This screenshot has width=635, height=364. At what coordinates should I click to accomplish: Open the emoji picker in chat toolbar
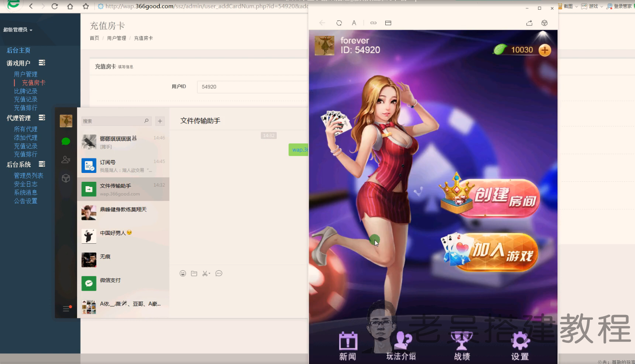coord(182,273)
